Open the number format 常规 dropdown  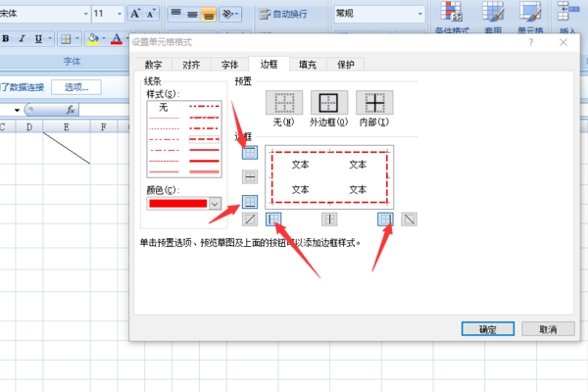[420, 14]
